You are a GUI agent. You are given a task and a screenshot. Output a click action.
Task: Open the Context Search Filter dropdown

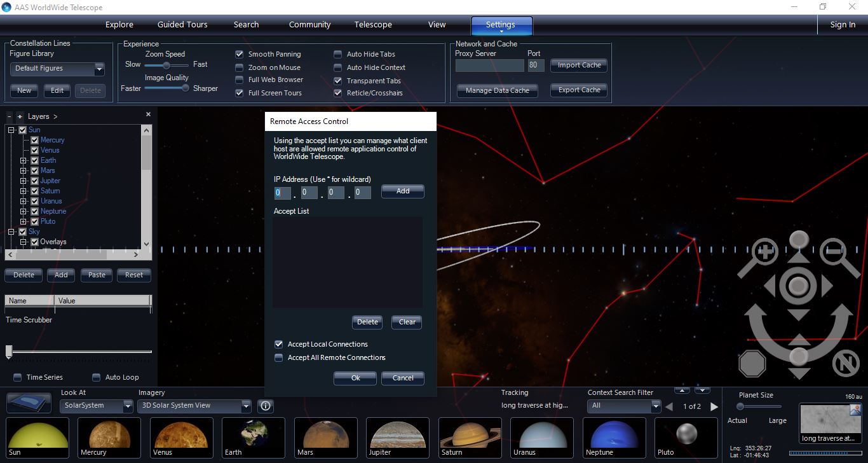point(656,406)
